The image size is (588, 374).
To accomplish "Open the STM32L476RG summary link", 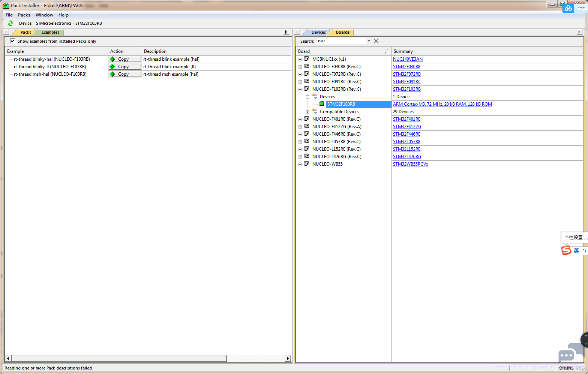I will (x=407, y=157).
